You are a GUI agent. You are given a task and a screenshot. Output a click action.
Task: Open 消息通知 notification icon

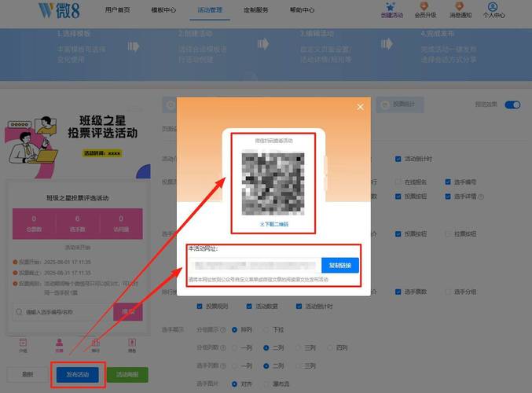click(x=459, y=6)
